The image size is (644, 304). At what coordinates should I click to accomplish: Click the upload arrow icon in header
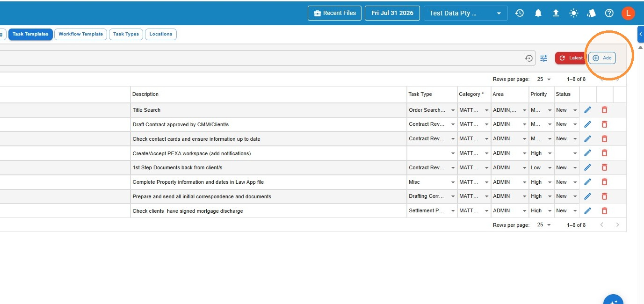click(x=556, y=13)
